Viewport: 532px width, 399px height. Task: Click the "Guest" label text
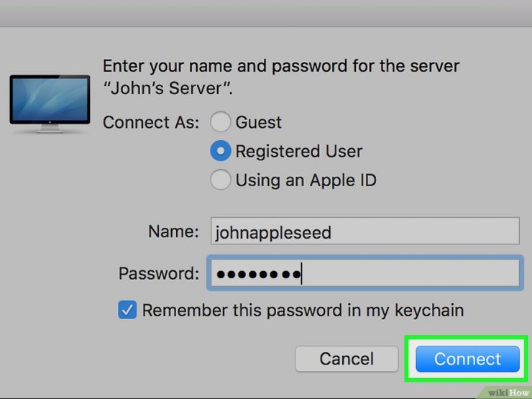pos(259,122)
